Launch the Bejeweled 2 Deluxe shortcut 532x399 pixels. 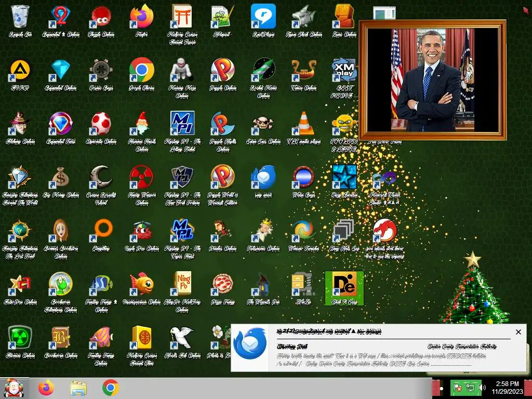60,17
